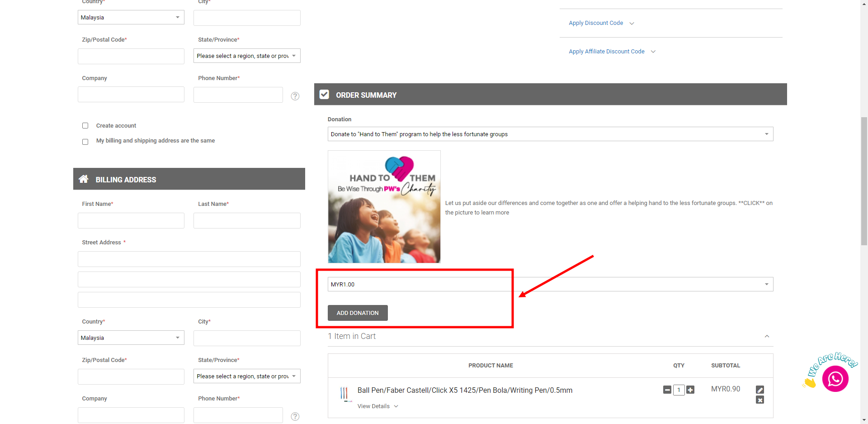Expand View Details for the Ball Pen
Screen dimensions: 868x424
click(378, 406)
